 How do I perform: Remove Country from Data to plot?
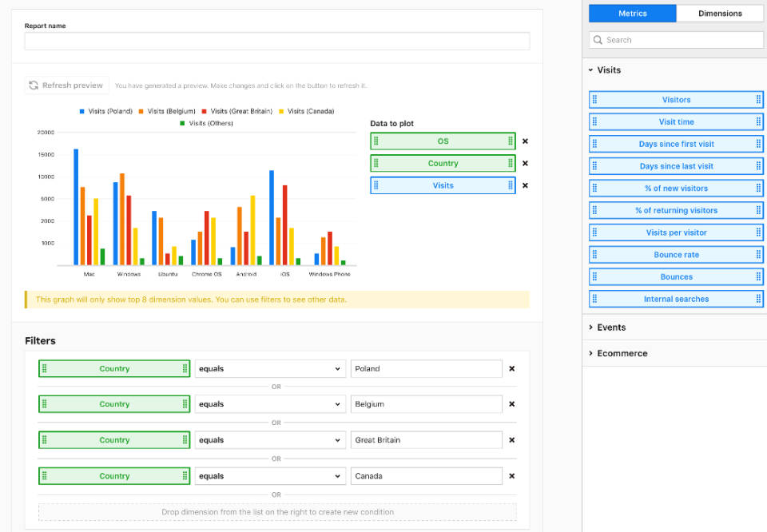(526, 163)
